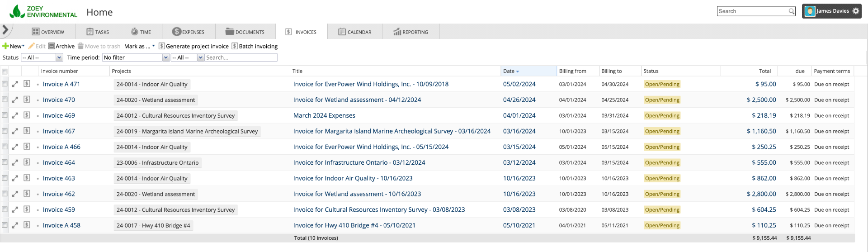Click invoice document icon for Invoice 463

[27, 178]
